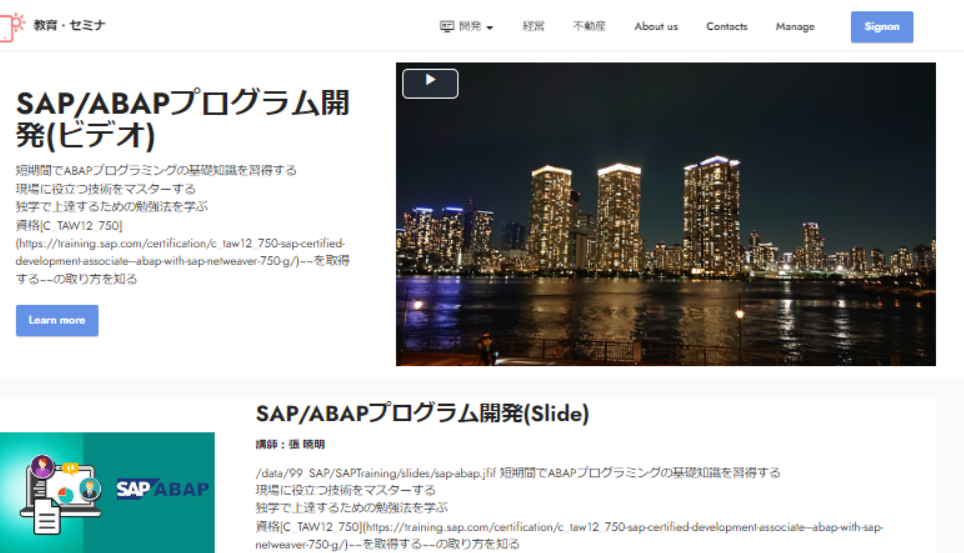The height and width of the screenshot is (553, 964).
Task: Open the 教育・セミナ brand home link
Action: (69, 26)
